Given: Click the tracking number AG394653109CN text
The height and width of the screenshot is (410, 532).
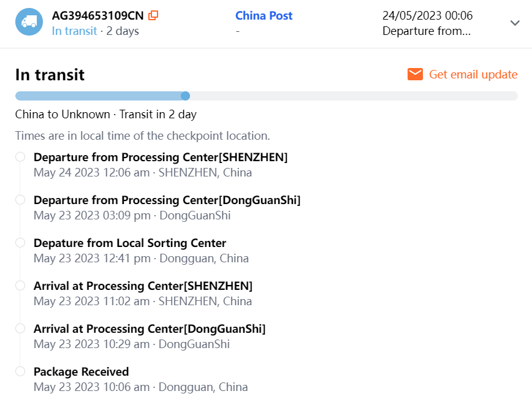Looking at the screenshot, I should [97, 15].
